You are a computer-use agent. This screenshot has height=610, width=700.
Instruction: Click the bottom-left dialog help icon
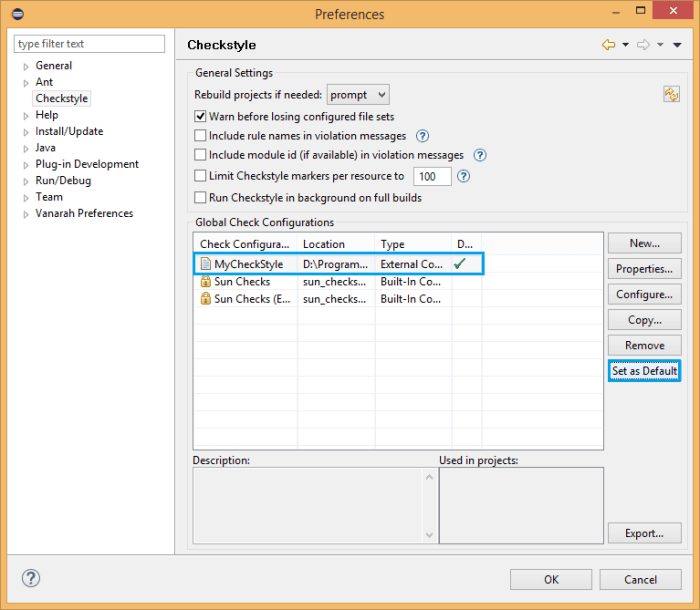click(x=31, y=578)
